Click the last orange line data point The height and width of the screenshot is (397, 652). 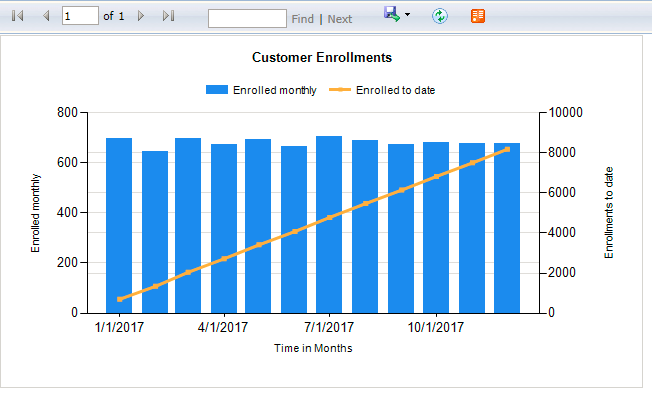507,149
